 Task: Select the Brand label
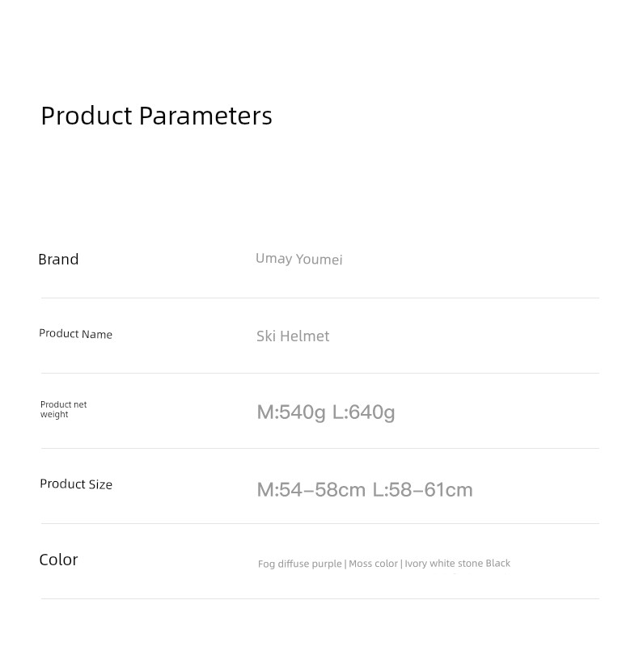point(58,260)
